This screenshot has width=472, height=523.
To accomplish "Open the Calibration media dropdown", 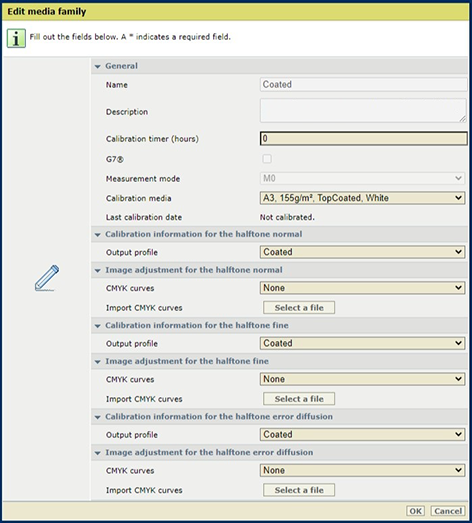I will (362, 198).
